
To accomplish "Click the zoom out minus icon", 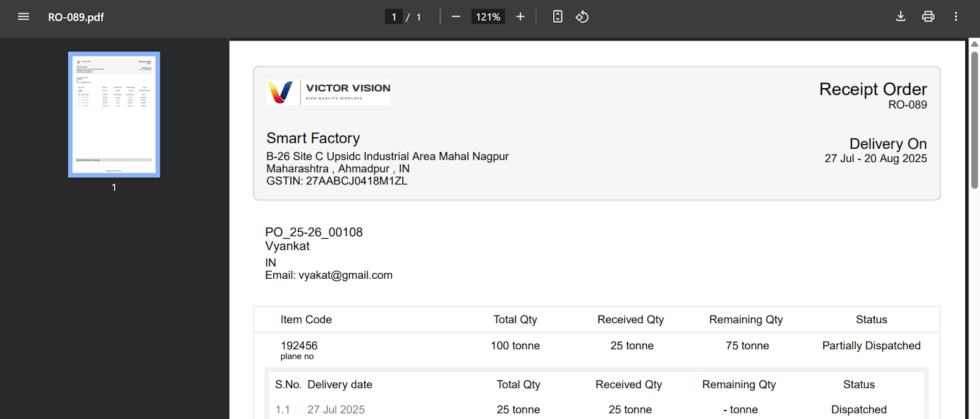I will 456,17.
